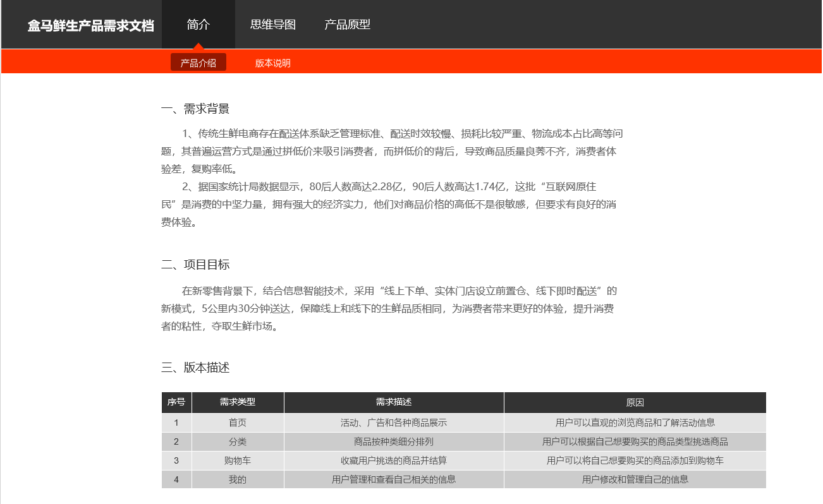
Task: Open the 产品原型 tab
Action: pyautogui.click(x=347, y=25)
